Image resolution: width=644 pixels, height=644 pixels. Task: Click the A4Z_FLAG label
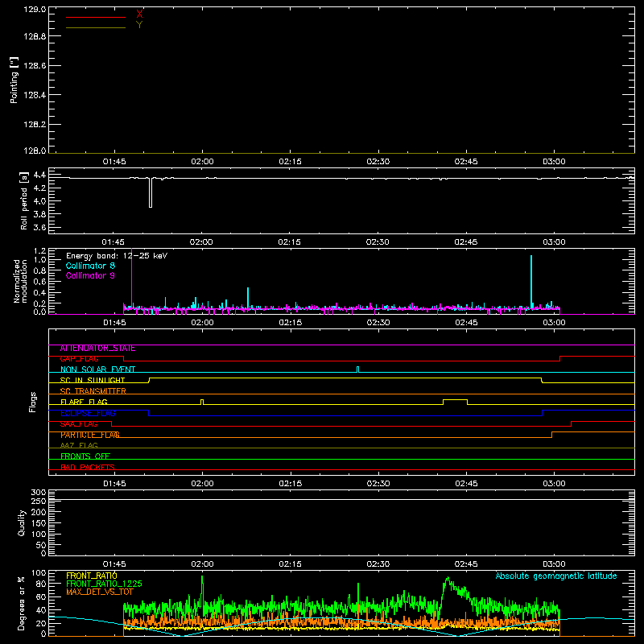[x=79, y=446]
